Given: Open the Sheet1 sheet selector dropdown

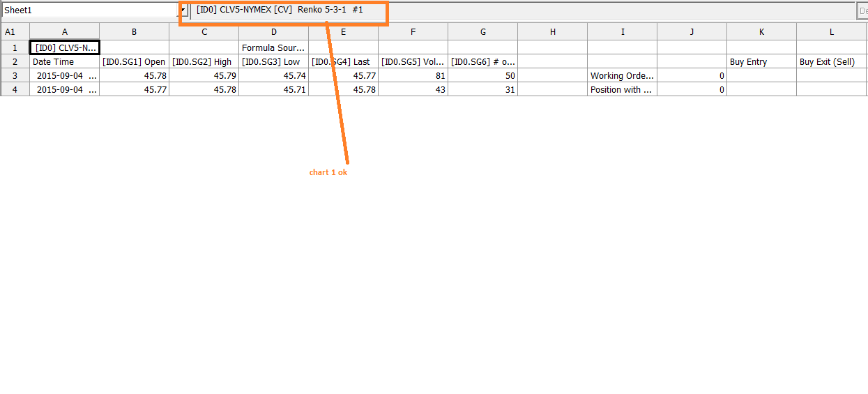Looking at the screenshot, I should click(182, 10).
